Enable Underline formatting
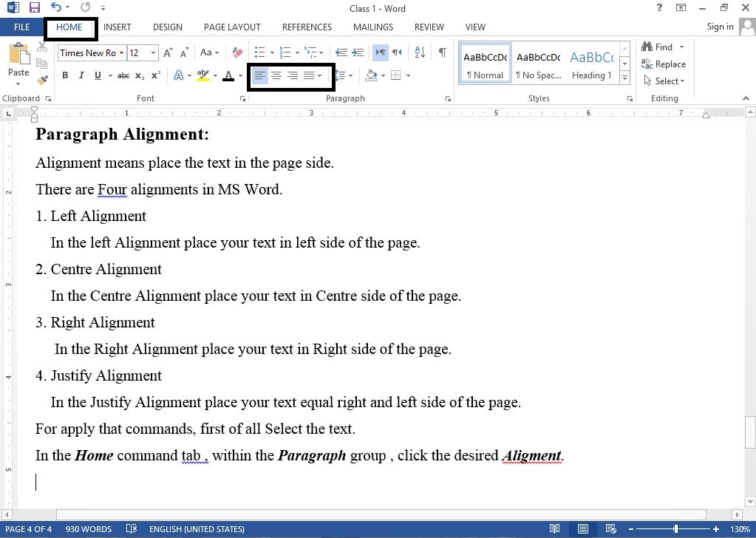This screenshot has height=538, width=756. coord(96,75)
